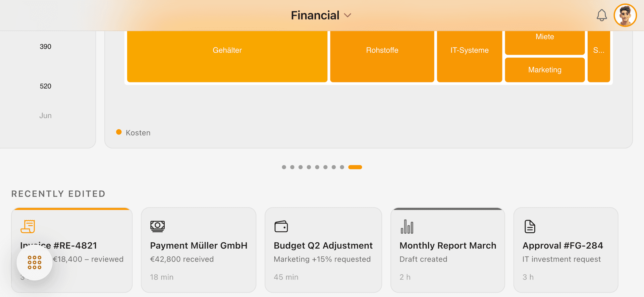Open Payment Müller GmbH card
The image size is (644, 297).
[x=199, y=250]
